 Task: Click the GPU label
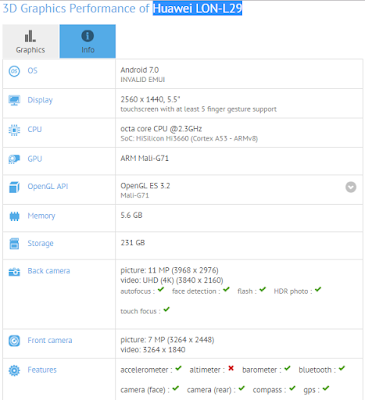click(x=35, y=159)
